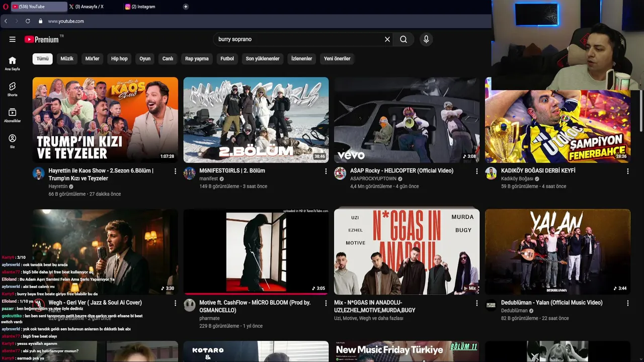Open options menu for Kaos Show video
Viewport: 644px width, 362px height.
tap(175, 171)
